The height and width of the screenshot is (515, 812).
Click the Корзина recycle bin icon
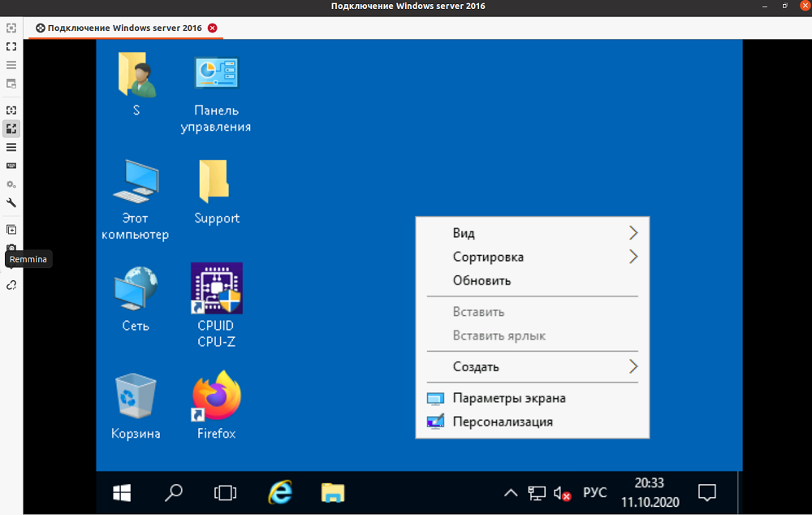(136, 397)
